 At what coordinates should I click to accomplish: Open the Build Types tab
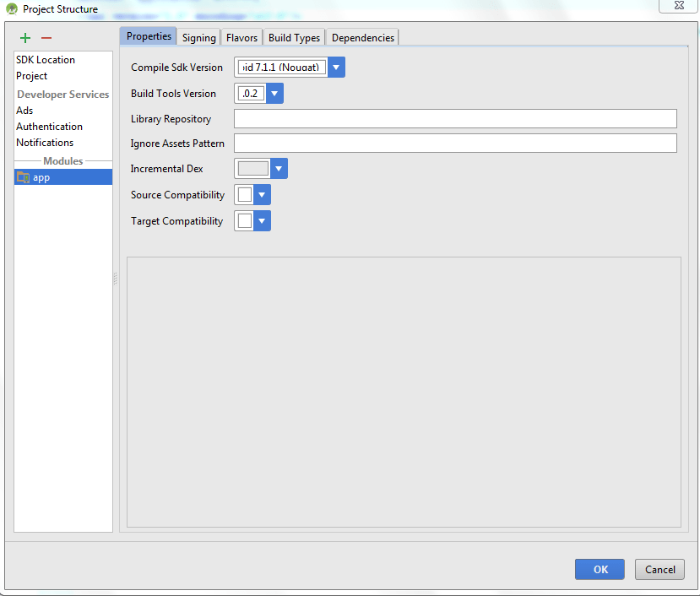pos(294,38)
